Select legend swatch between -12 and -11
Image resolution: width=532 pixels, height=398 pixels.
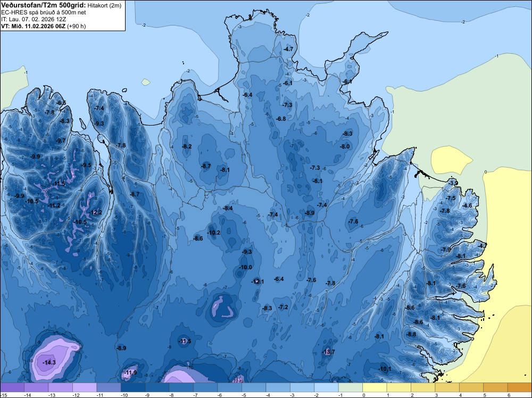coord(85,387)
